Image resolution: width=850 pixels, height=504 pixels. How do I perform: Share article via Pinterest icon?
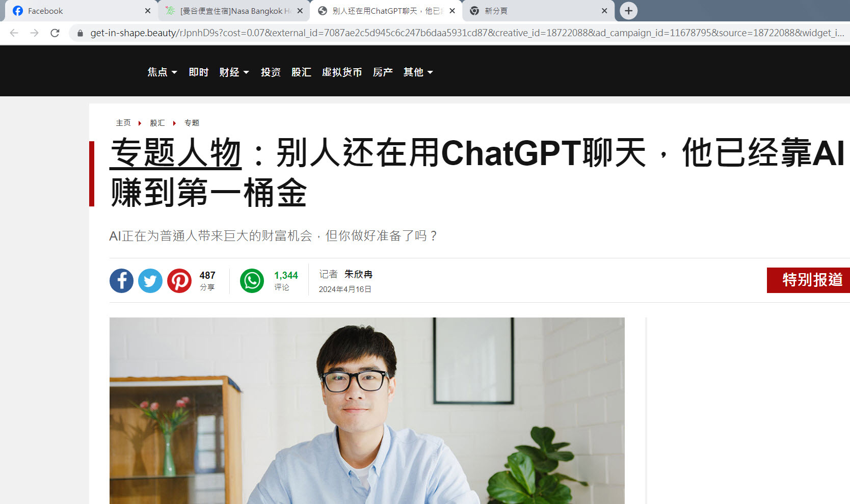(179, 281)
